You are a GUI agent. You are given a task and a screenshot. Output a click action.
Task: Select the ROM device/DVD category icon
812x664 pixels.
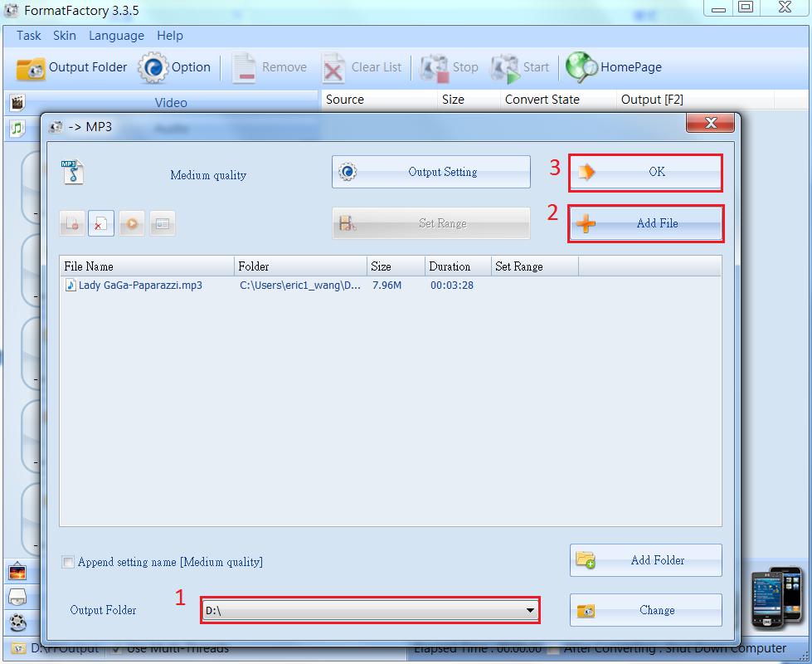click(x=17, y=596)
